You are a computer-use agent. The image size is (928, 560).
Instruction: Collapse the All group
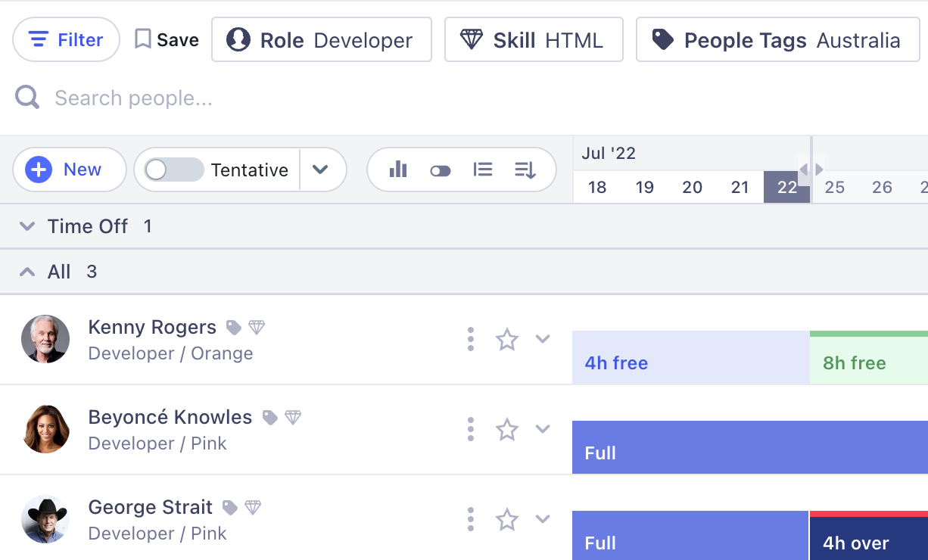click(x=27, y=272)
